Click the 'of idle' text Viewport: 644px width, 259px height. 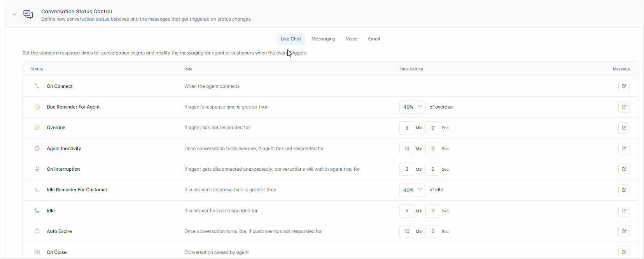tap(436, 190)
